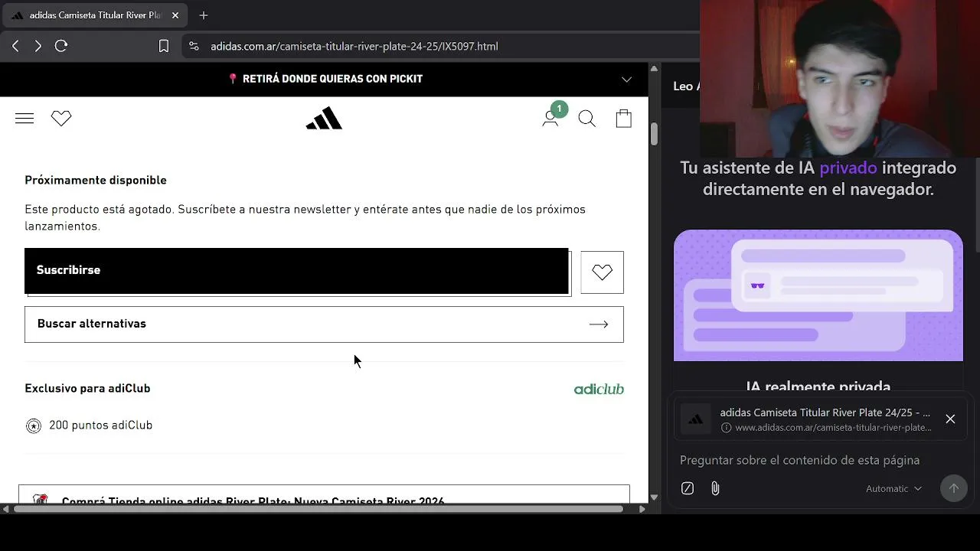Bookmark this page with the bookmark icon
Viewport: 980px width, 551px height.
tap(164, 46)
